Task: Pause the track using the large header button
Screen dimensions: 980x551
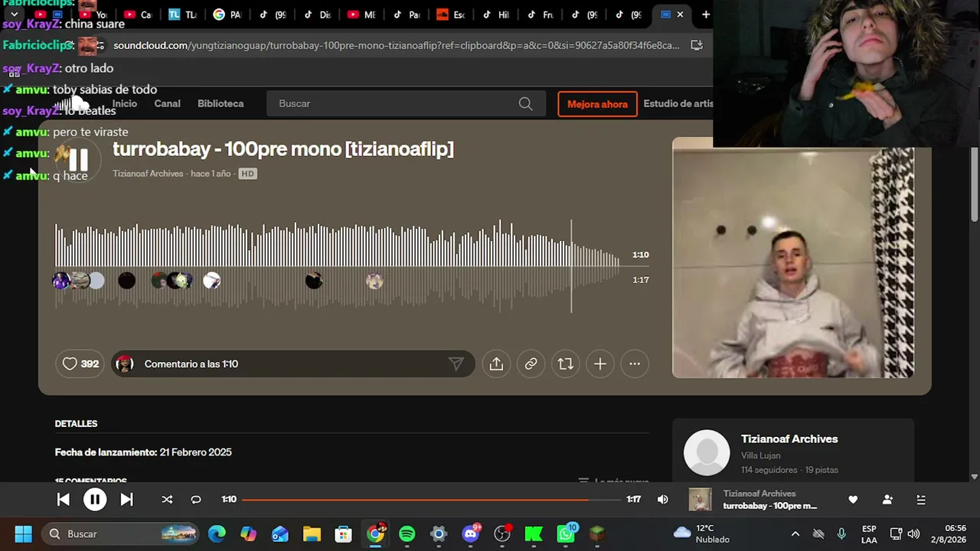Action: pyautogui.click(x=78, y=159)
